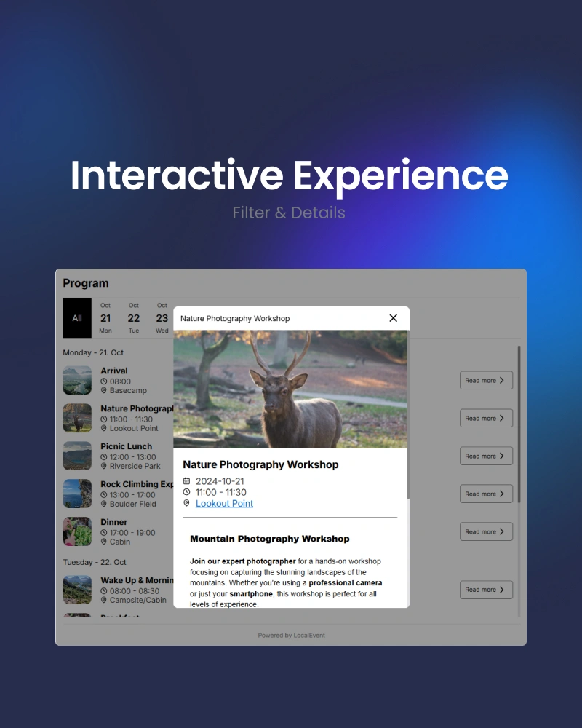Click the clock icon beside 08:00 - 08:30
Image resolution: width=582 pixels, height=728 pixels.
[104, 591]
